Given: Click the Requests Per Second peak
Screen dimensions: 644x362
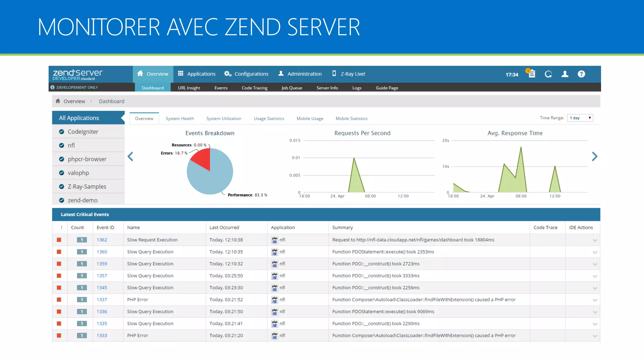Looking at the screenshot, I should [x=354, y=158].
